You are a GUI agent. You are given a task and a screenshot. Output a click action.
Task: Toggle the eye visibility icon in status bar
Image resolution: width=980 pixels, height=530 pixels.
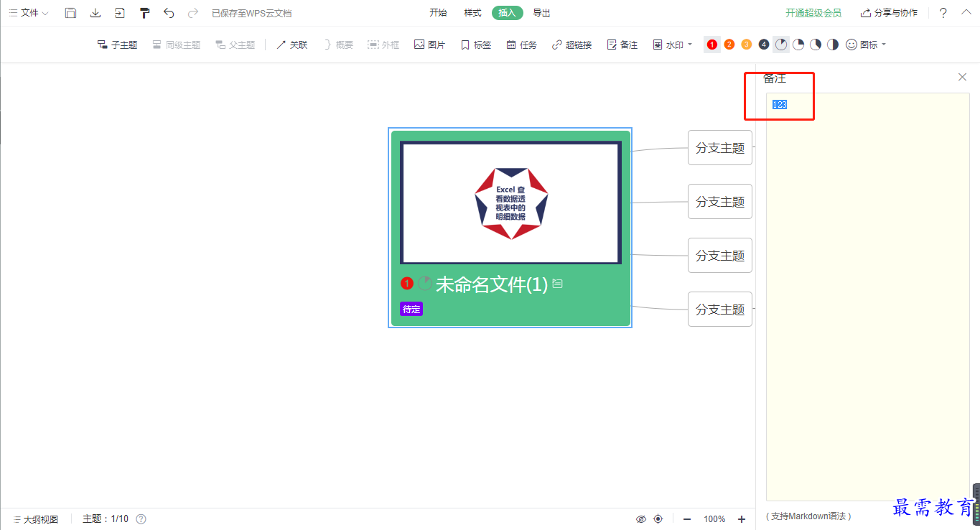[641, 519]
